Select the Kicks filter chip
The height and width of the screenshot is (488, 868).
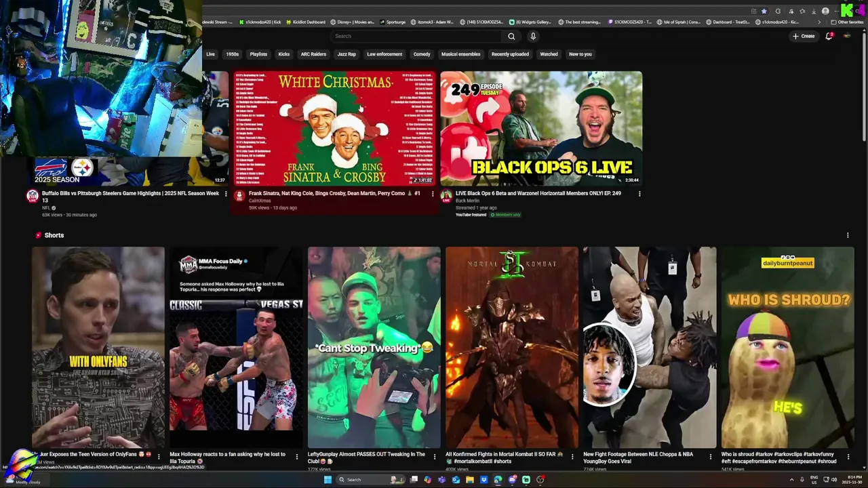pos(284,54)
